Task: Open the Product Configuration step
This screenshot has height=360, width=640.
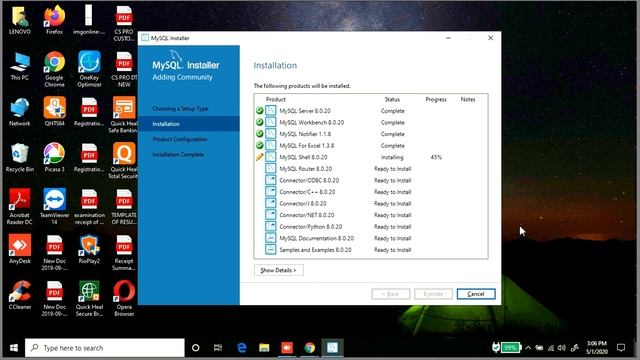Action: pos(180,139)
